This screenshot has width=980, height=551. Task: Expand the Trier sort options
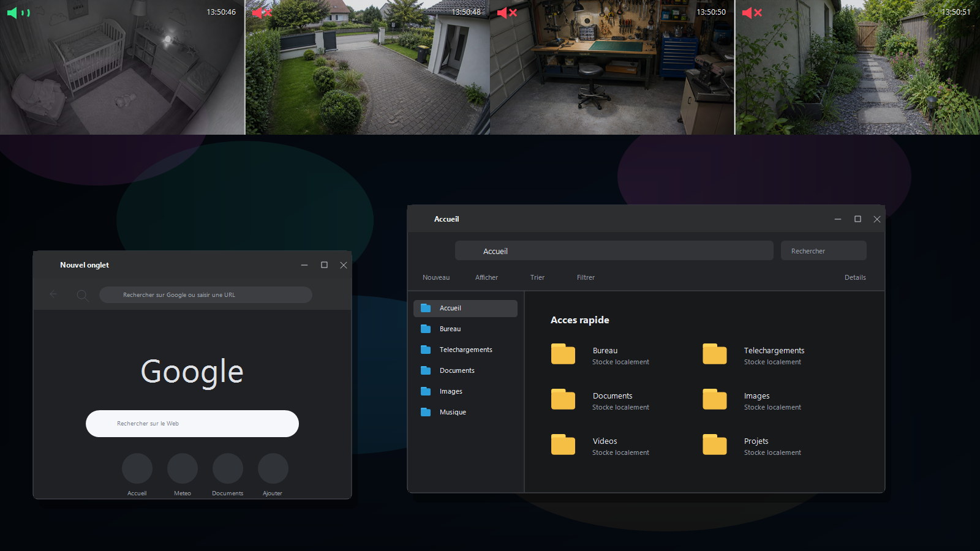[x=537, y=277]
